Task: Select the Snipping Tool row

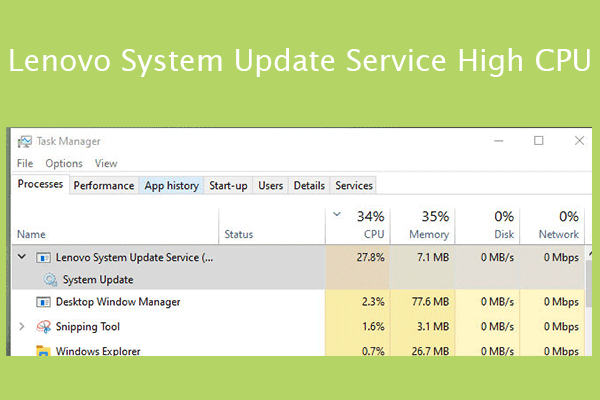Action: pos(298,327)
